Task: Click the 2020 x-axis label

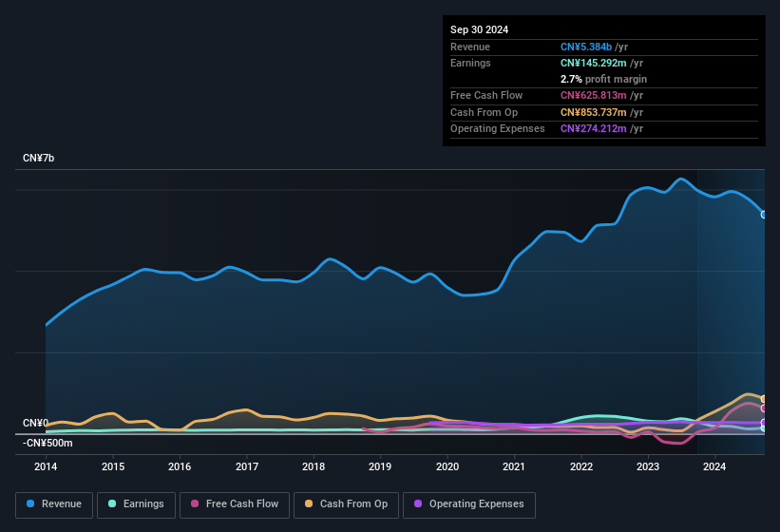Action: (x=447, y=466)
